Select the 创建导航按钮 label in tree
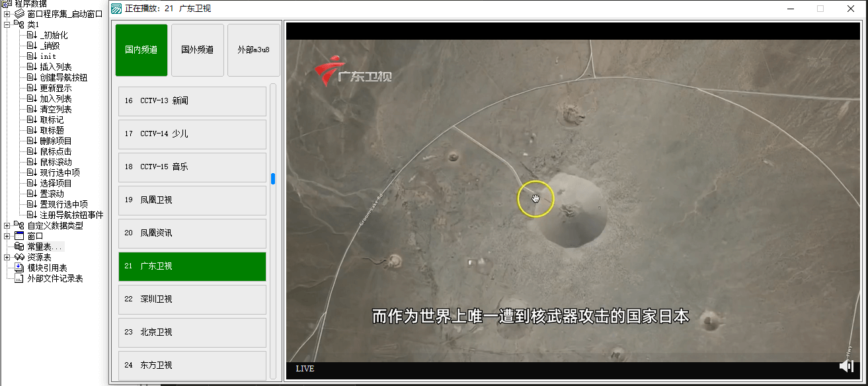This screenshot has height=386, width=868. 63,77
